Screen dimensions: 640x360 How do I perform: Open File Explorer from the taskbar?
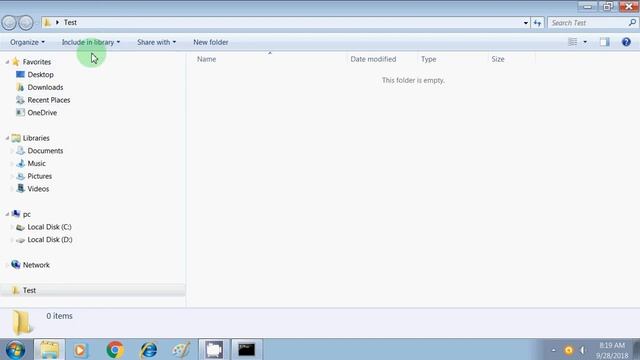point(49,349)
